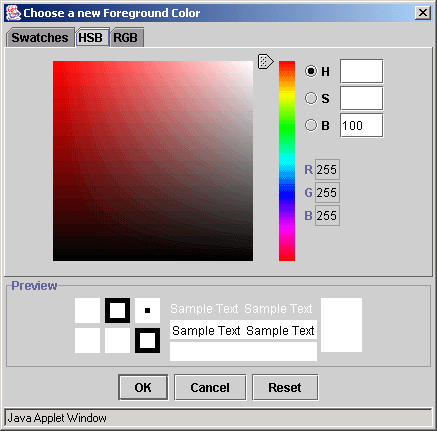Viewport: 437px width, 431px height.
Task: Click the Cancel button
Action: (210, 387)
